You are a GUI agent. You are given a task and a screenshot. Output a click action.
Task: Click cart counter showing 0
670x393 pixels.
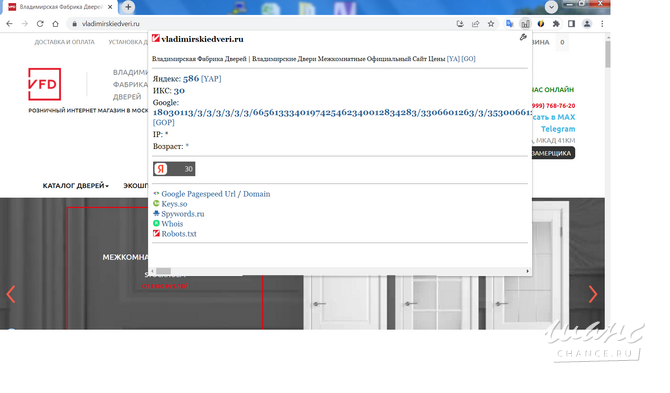562,42
